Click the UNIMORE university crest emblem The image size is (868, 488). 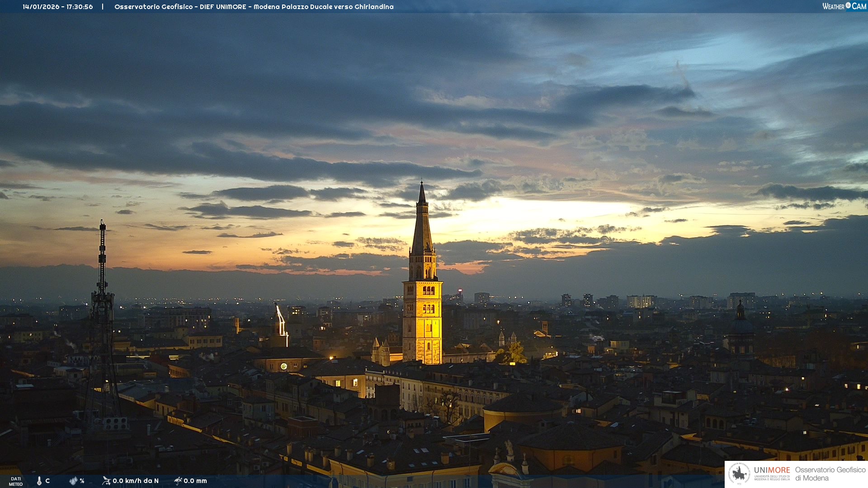tap(739, 474)
